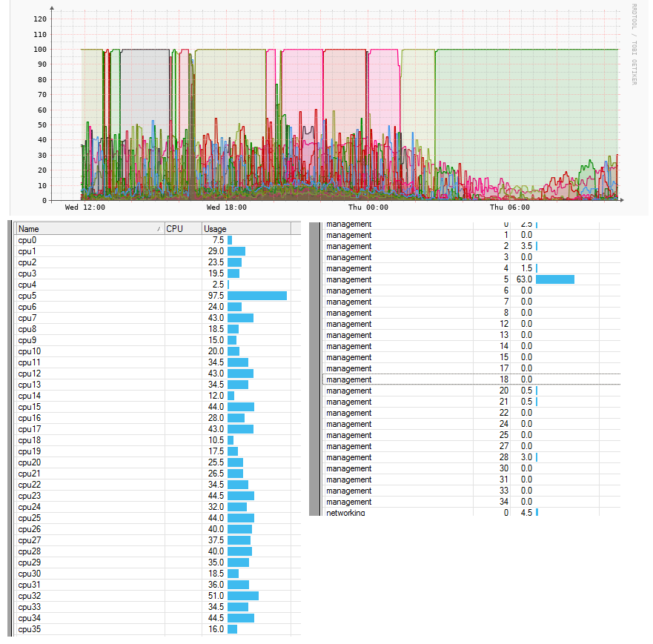This screenshot has height=644, width=653.
Task: Click the 26.5 usage value for cpu21
Action: click(x=216, y=474)
